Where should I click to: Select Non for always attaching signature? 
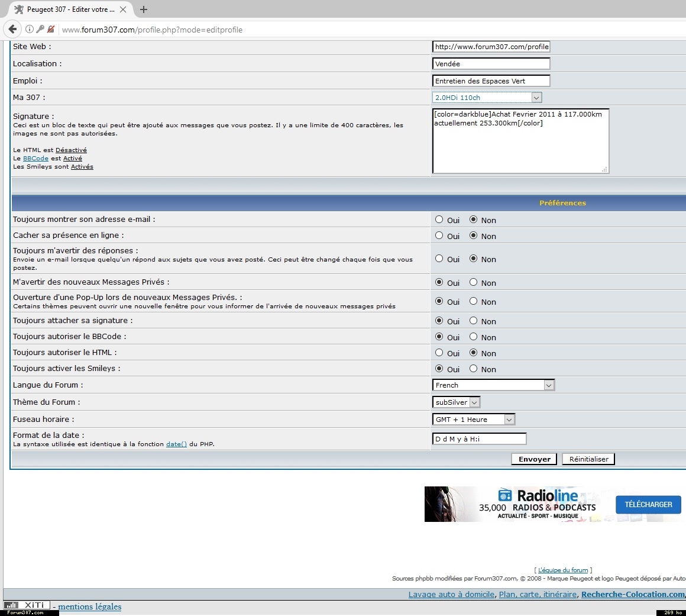473,321
